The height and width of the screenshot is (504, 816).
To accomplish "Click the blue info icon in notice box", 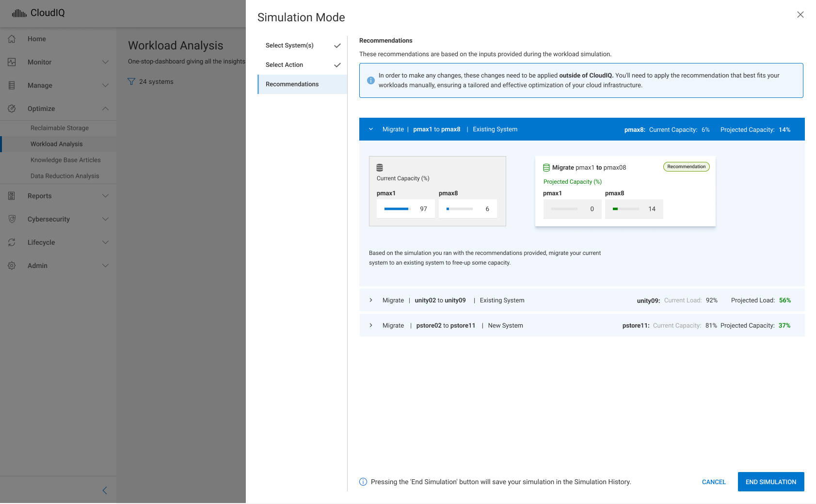I will pos(371,80).
